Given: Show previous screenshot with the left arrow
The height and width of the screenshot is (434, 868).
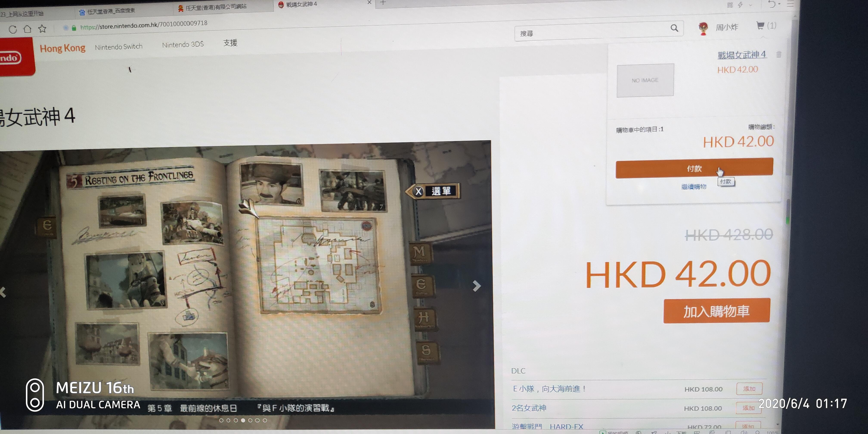Looking at the screenshot, I should (x=3, y=292).
